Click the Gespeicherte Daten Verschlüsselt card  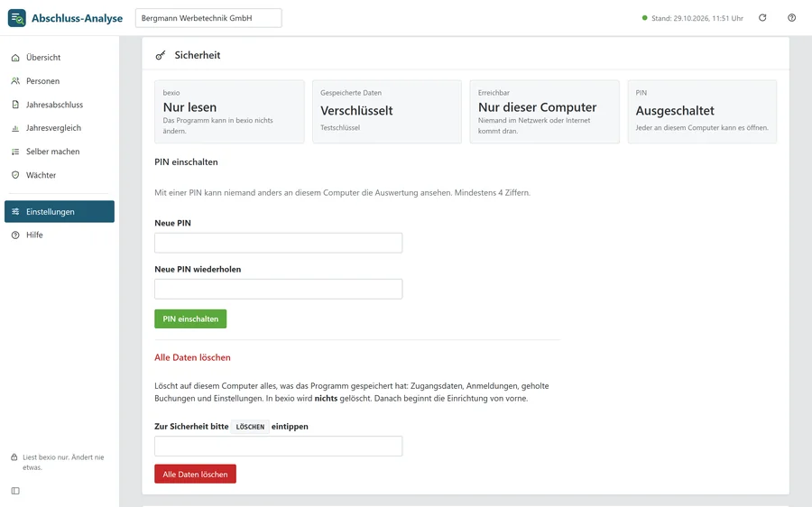[x=387, y=111]
